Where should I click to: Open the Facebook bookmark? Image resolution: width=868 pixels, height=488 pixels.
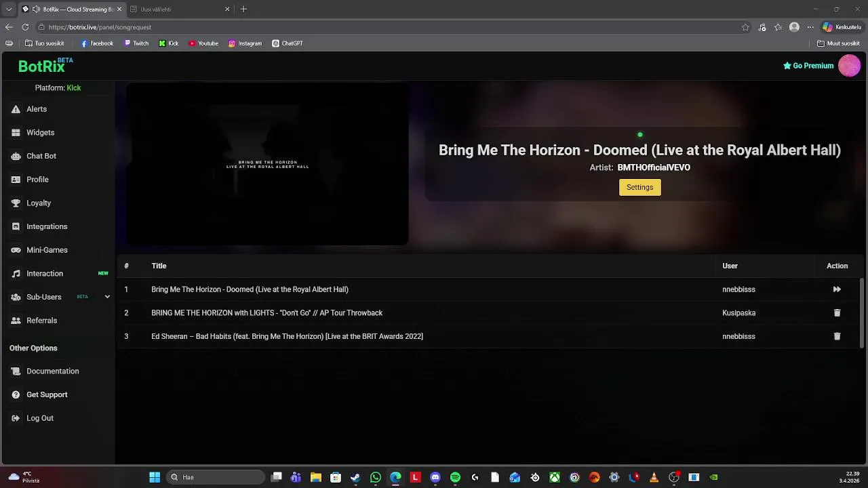[x=97, y=43]
